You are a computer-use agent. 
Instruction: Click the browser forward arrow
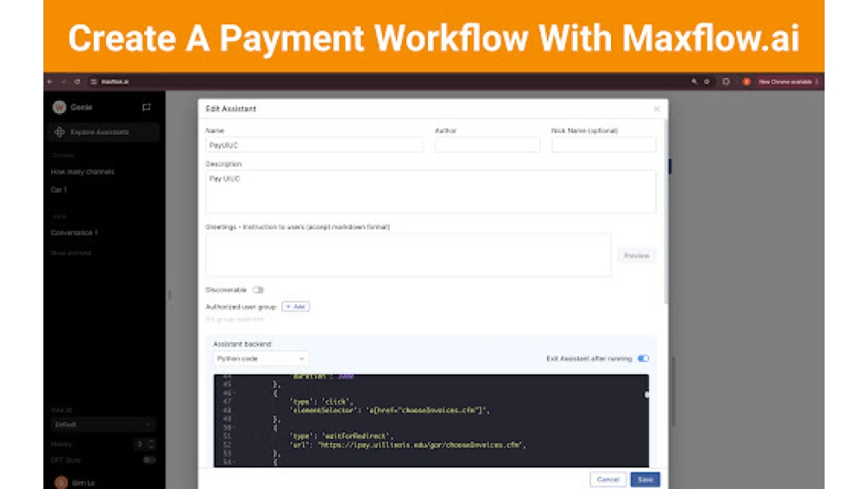[63, 82]
